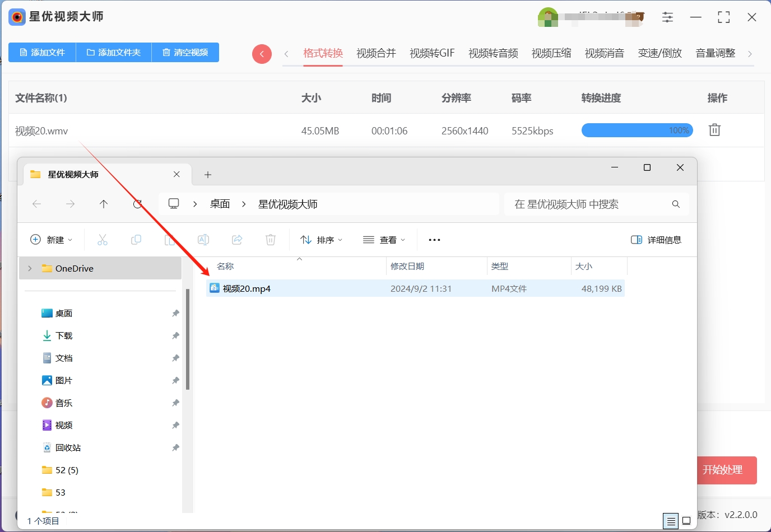Click 桌面 in the address breadcrumb
771x532 pixels.
(x=220, y=204)
